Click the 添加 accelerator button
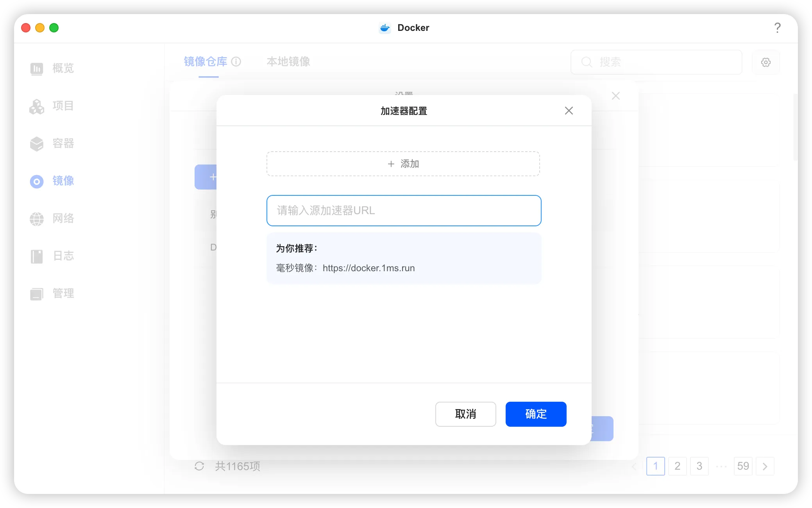 pos(403,164)
